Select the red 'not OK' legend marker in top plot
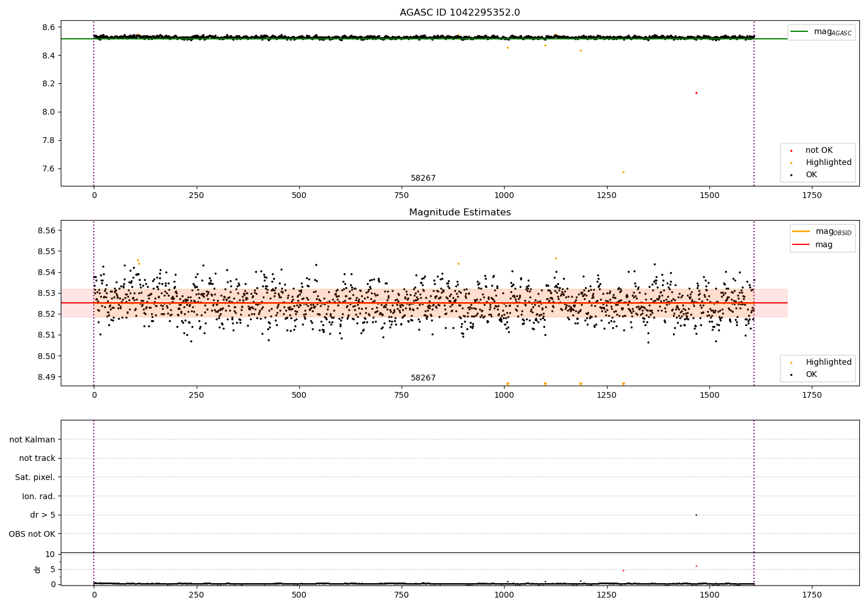 (791, 151)
